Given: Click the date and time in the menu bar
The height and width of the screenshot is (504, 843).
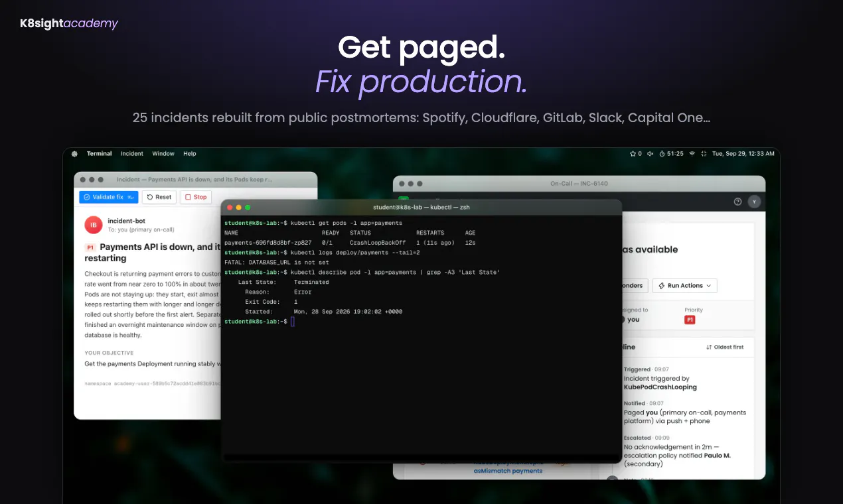Looking at the screenshot, I should tap(743, 154).
